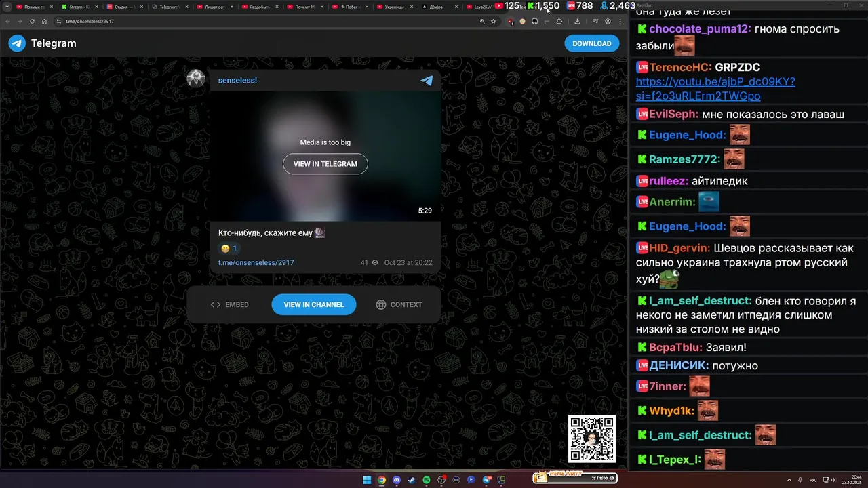868x488 pixels.
Task: Click username HID_gervin in chat
Action: [680, 248]
